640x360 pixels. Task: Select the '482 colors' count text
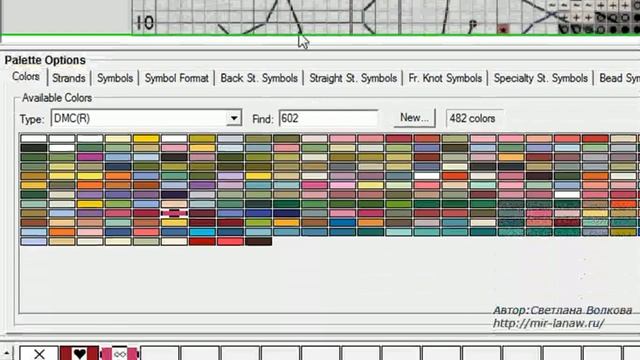point(472,118)
